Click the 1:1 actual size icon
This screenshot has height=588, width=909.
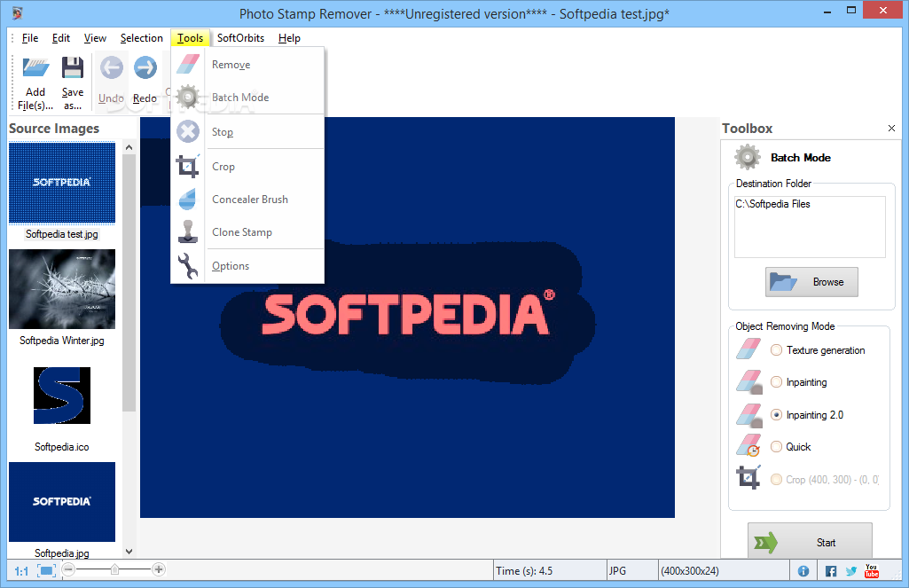point(21,571)
